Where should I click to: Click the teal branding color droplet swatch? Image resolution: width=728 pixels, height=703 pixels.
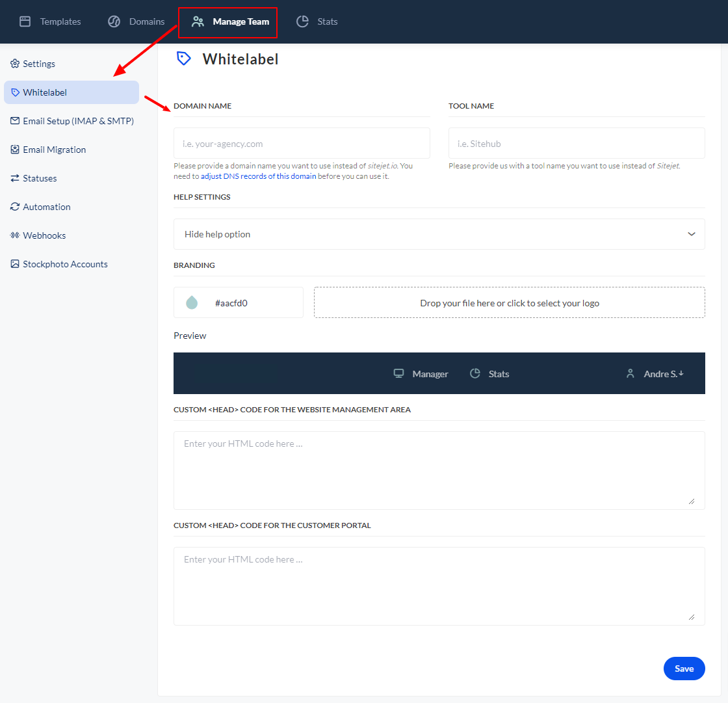click(192, 302)
